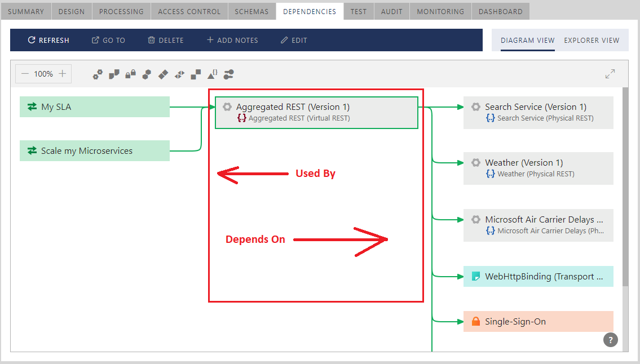640x364 pixels.
Task: Open the help question mark icon
Action: (610, 340)
